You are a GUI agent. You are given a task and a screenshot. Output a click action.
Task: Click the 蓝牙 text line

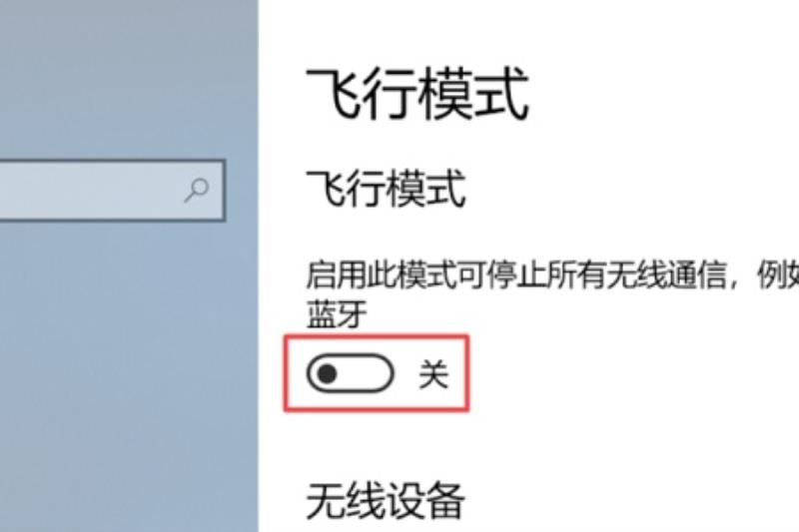337,314
